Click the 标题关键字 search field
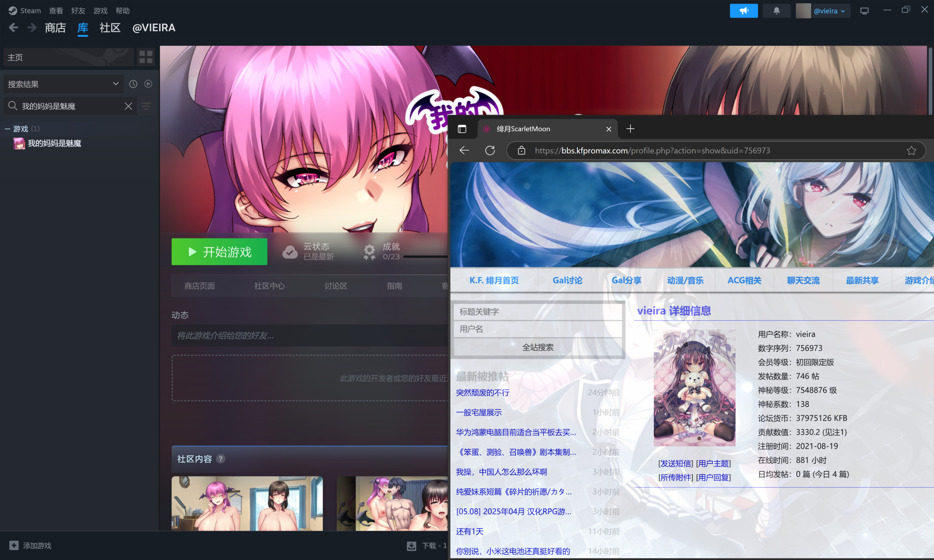The image size is (934, 560). pyautogui.click(x=537, y=312)
